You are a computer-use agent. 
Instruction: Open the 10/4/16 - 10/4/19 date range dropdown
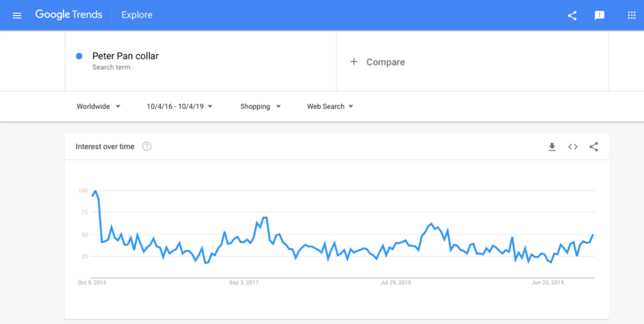pyautogui.click(x=179, y=107)
